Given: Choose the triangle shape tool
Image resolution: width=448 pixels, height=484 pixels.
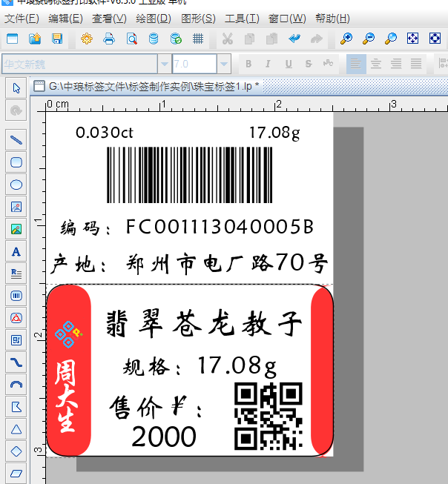Looking at the screenshot, I should tap(16, 428).
